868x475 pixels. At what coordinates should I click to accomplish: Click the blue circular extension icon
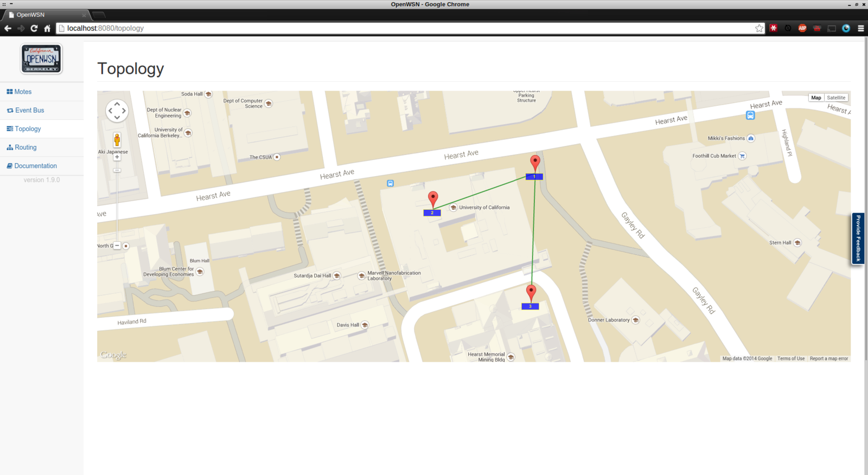(x=846, y=28)
